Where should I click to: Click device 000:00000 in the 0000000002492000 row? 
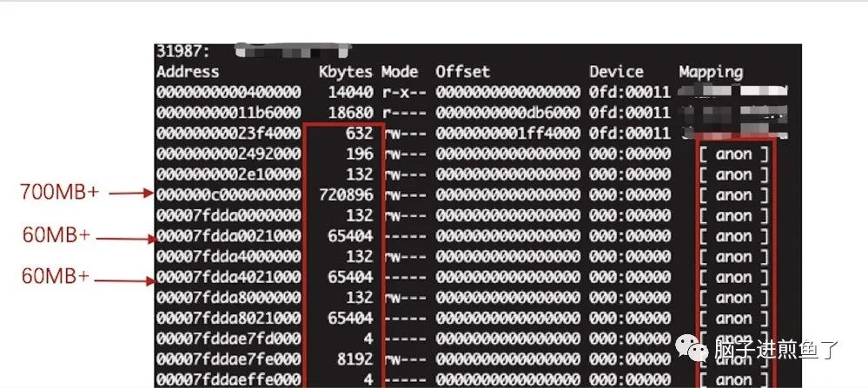pyautogui.click(x=630, y=154)
